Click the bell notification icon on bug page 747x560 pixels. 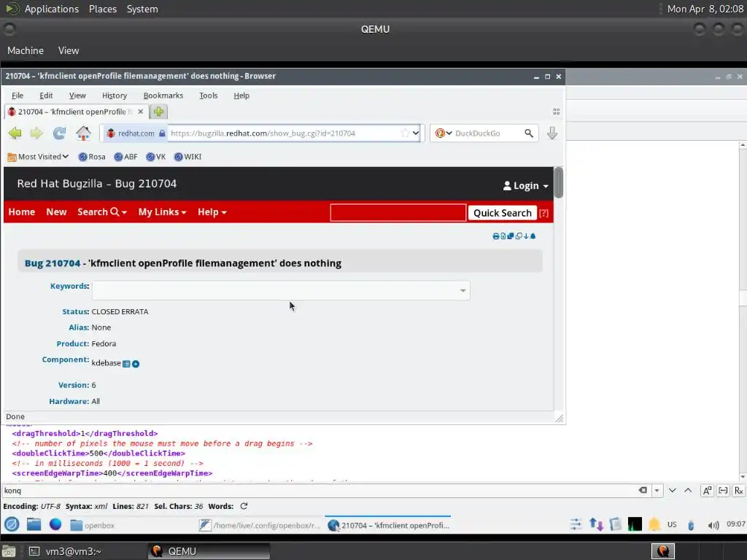tap(533, 236)
